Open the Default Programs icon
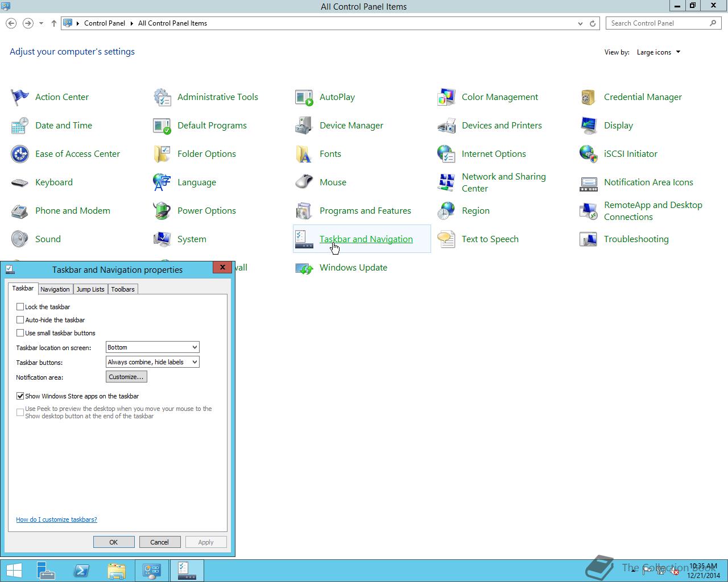 (x=162, y=126)
